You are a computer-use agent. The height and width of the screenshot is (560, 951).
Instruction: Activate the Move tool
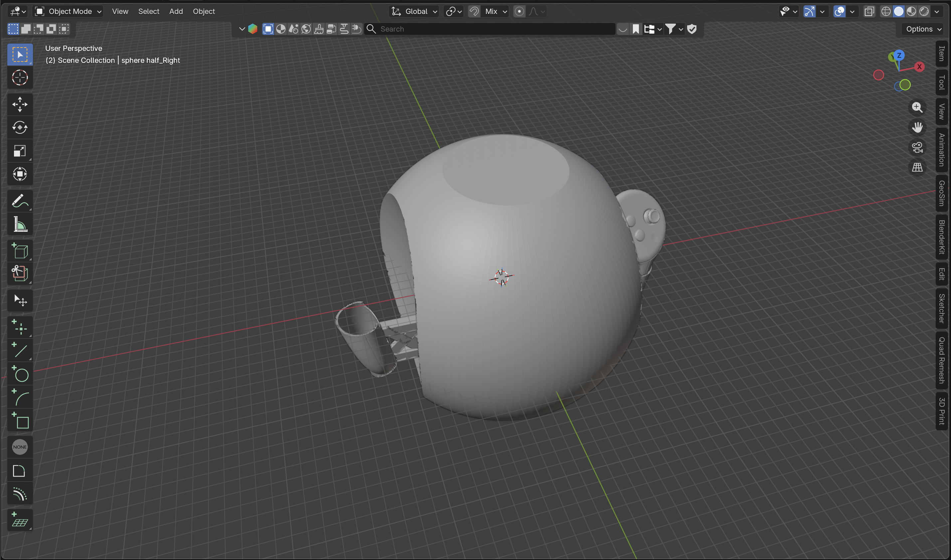(x=20, y=104)
